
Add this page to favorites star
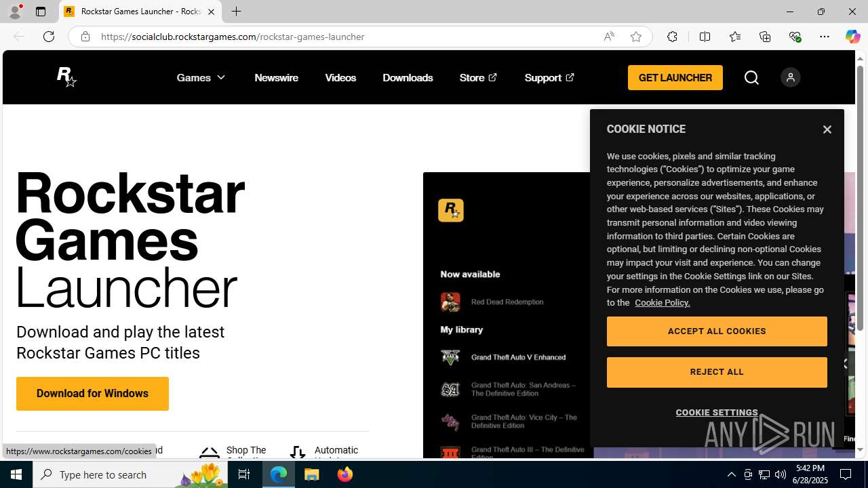[x=636, y=37]
